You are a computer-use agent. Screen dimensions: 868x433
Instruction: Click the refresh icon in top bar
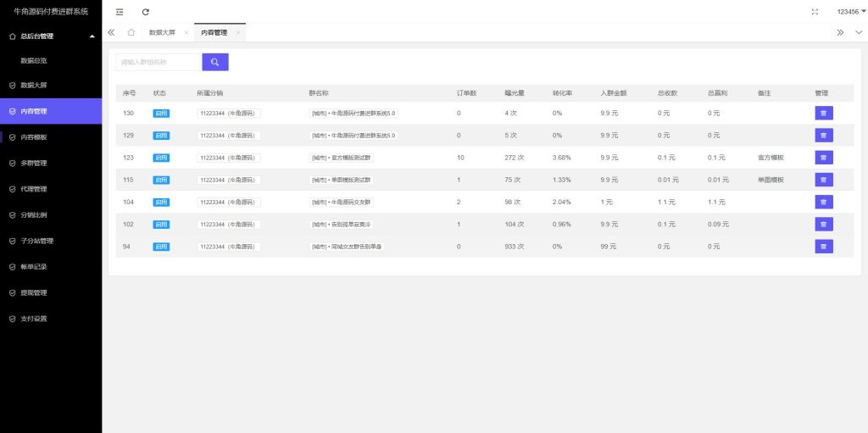click(146, 12)
